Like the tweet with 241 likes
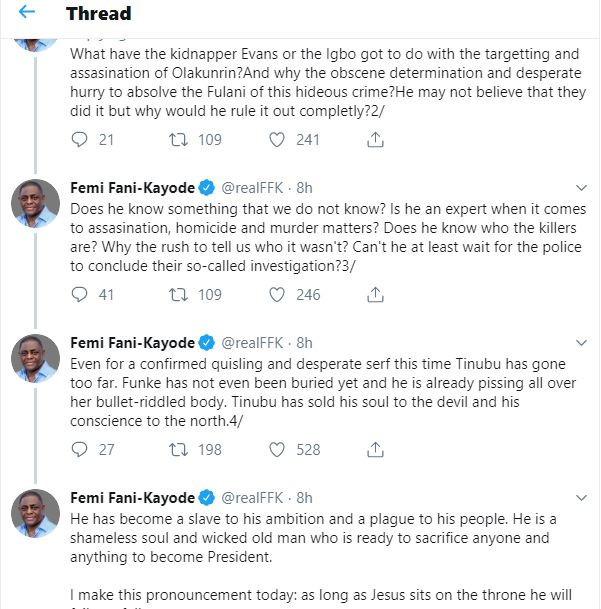601x609 pixels. pos(280,140)
